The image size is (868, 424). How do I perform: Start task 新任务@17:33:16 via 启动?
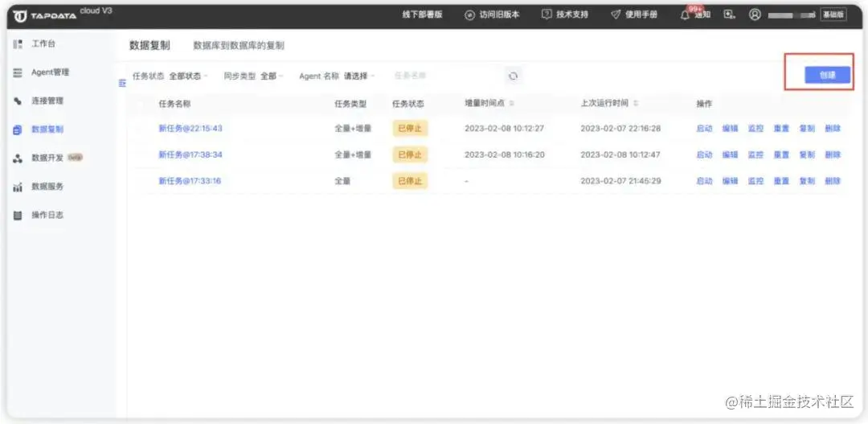click(x=704, y=181)
